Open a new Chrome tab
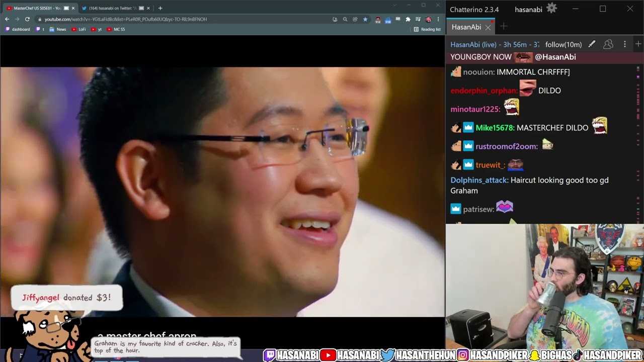This screenshot has height=362, width=644. 160,8
